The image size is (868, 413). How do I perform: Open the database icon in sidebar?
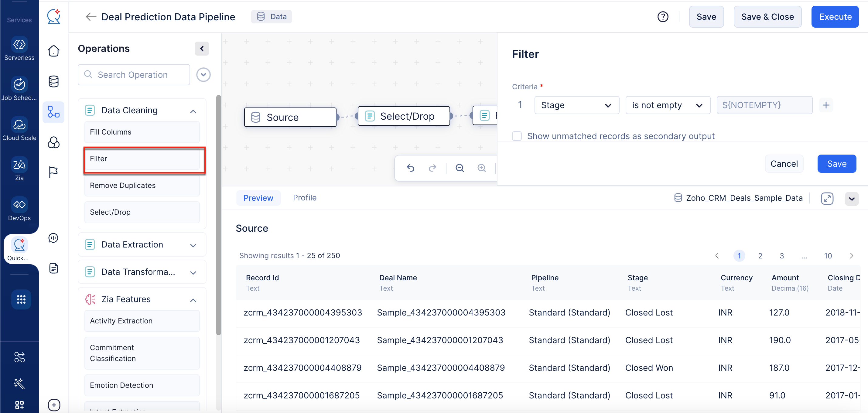[x=53, y=81]
